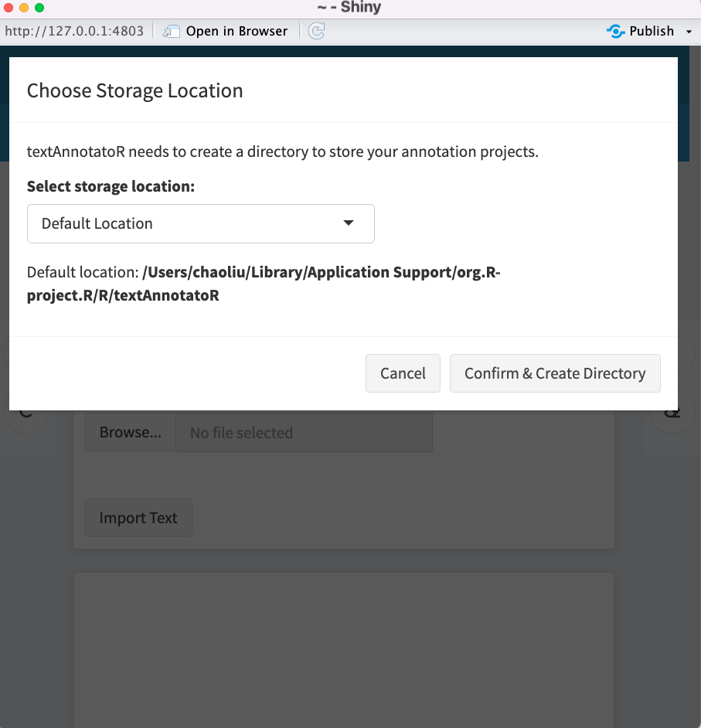
Task: Click the dimmed Import Text button
Action: coord(138,518)
